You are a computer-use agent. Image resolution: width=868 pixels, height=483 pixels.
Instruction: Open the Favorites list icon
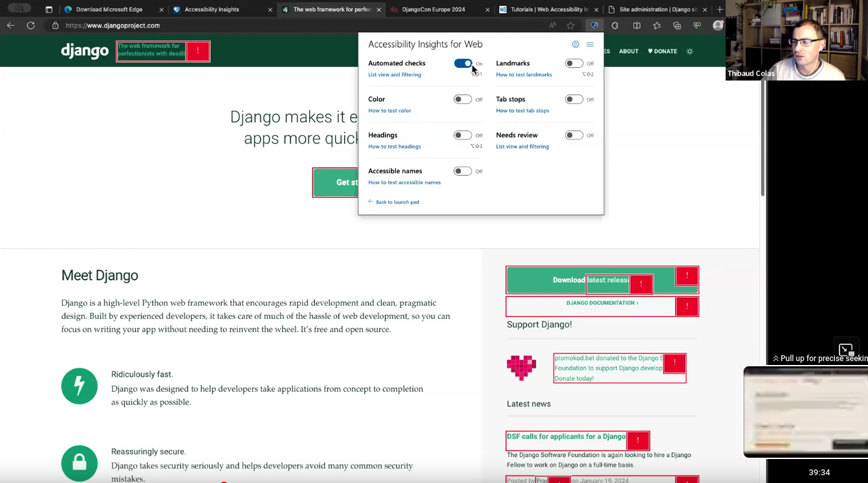pyautogui.click(x=657, y=25)
